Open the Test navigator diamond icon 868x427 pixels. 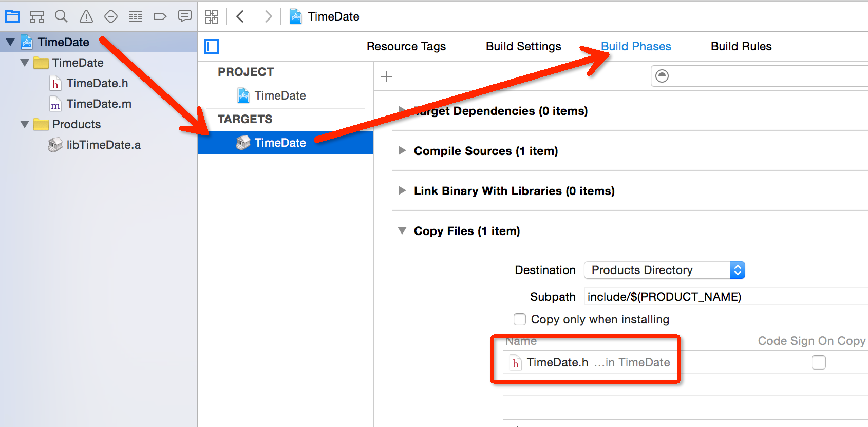pos(111,16)
